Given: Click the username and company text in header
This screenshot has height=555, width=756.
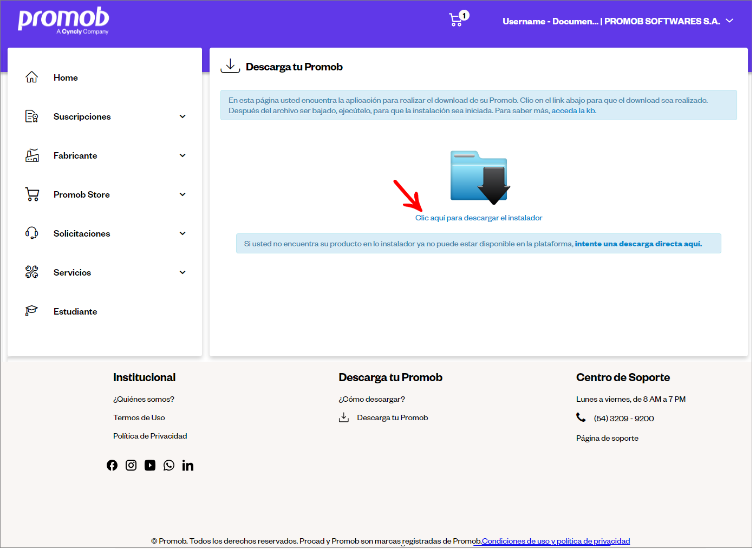Looking at the screenshot, I should [x=611, y=21].
